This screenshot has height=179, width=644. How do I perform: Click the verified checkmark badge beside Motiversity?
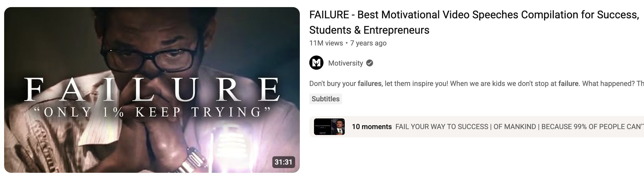[370, 63]
